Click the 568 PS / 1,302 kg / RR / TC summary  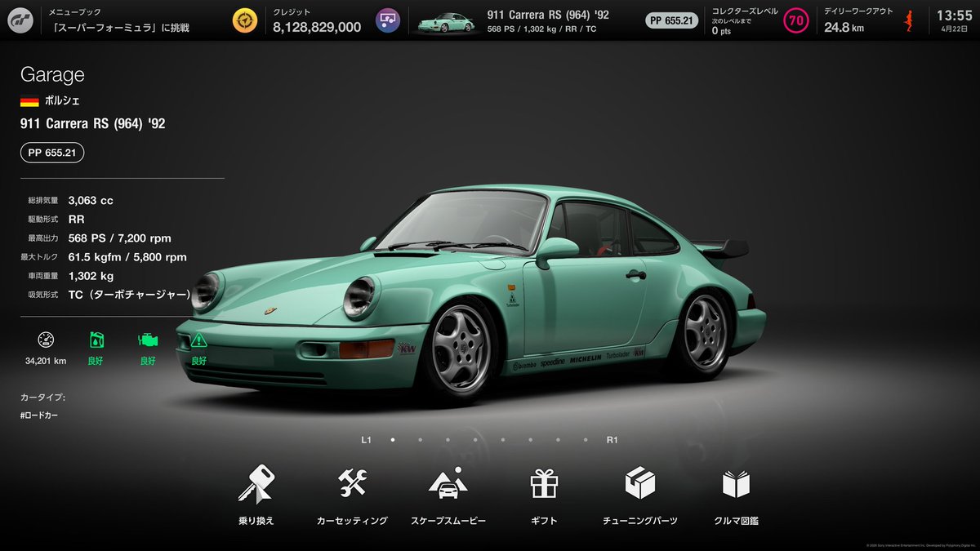(x=542, y=29)
